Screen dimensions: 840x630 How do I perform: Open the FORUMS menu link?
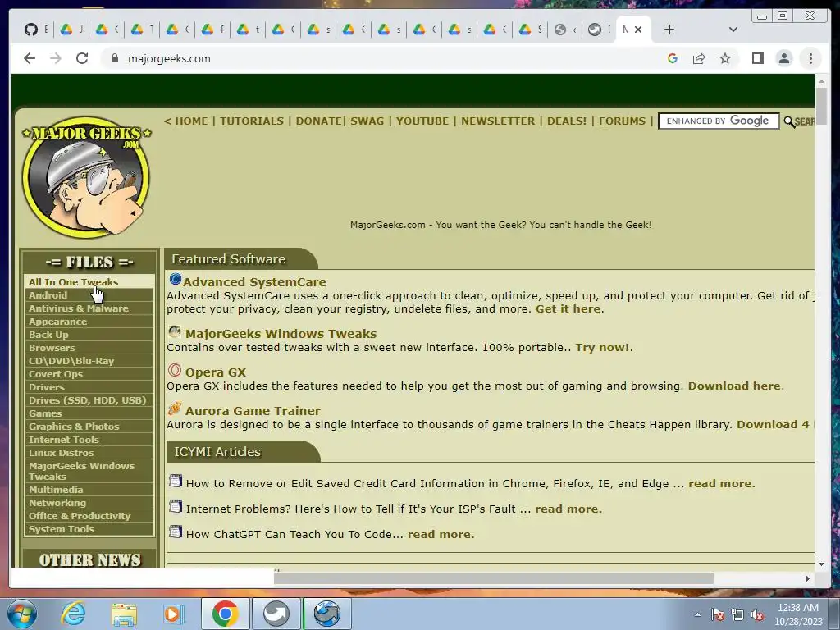(622, 121)
